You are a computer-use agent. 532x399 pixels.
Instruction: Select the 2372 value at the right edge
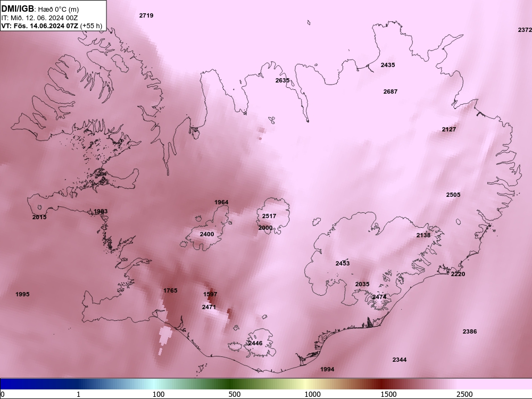coord(525,30)
